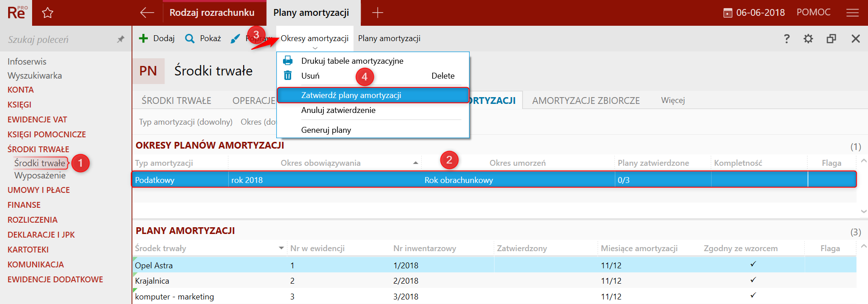This screenshot has width=868, height=304.
Task: Click the date 06-06-2018
Action: [x=760, y=13]
